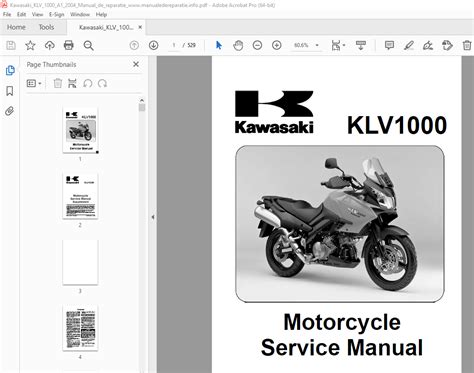Click the KLV1000 title text
Screen dimensions: 474x373
397,125
